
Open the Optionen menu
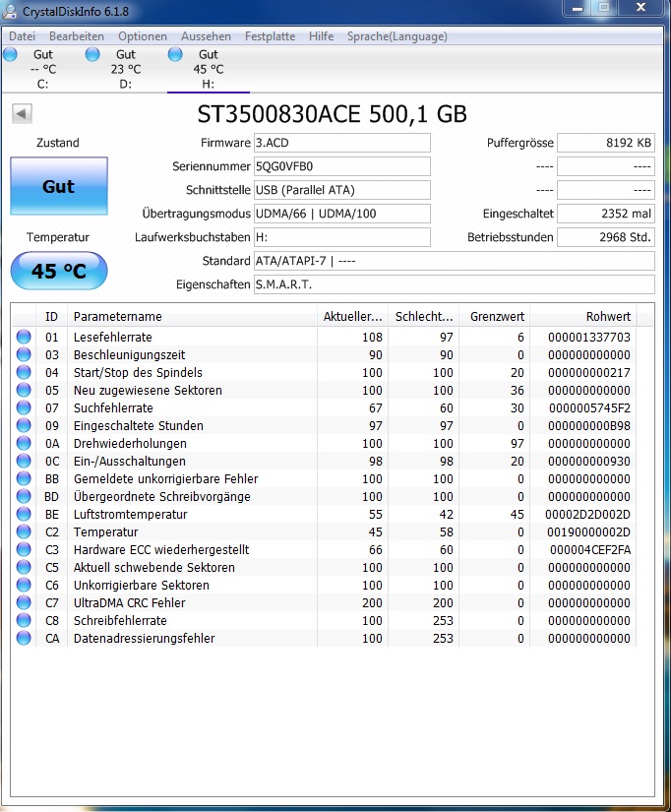point(143,36)
